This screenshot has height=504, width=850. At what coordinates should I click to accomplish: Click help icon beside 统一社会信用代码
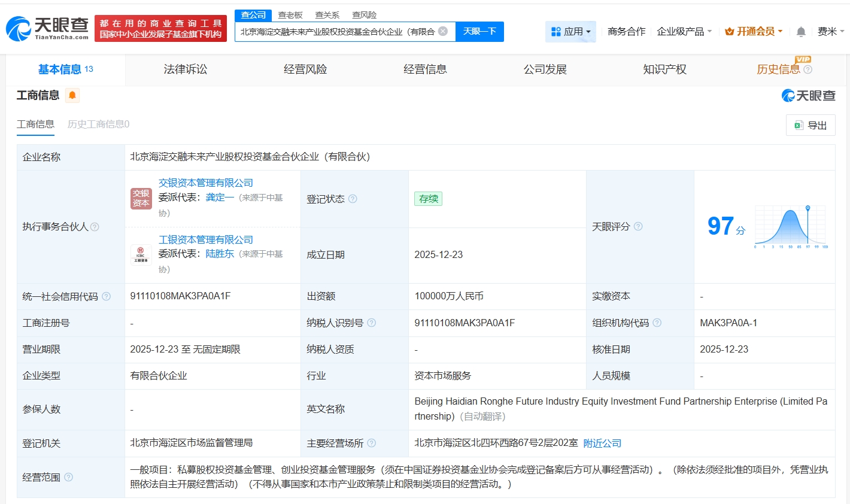click(x=107, y=296)
